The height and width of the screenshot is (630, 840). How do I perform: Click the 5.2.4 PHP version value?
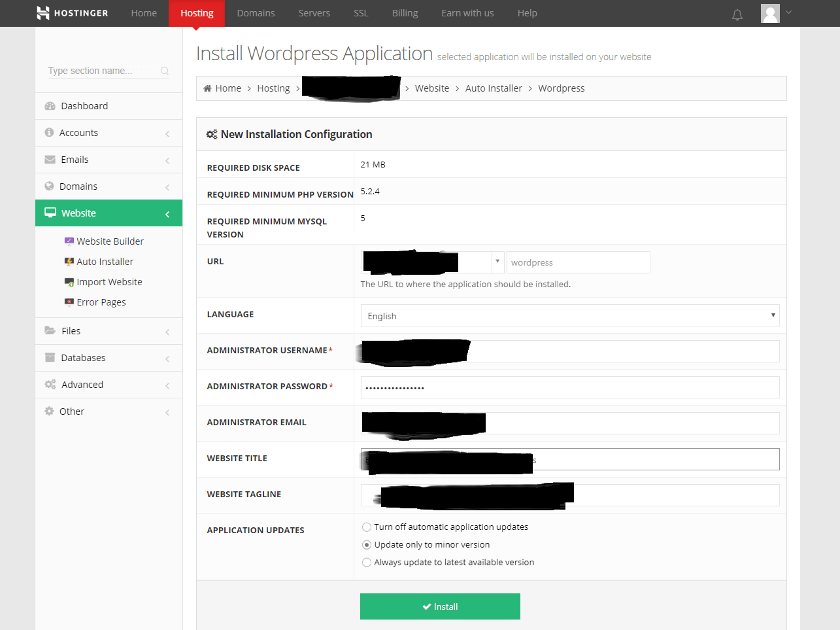[370, 191]
